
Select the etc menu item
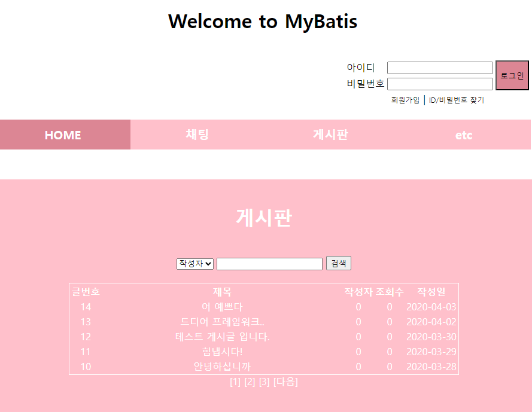click(x=464, y=135)
